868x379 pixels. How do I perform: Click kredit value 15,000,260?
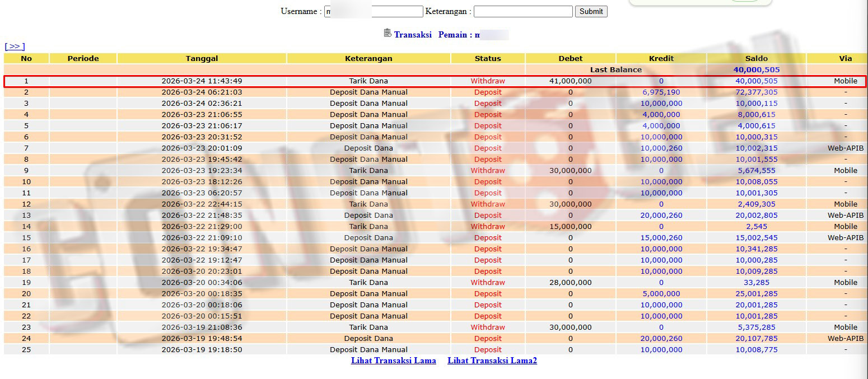coord(661,238)
